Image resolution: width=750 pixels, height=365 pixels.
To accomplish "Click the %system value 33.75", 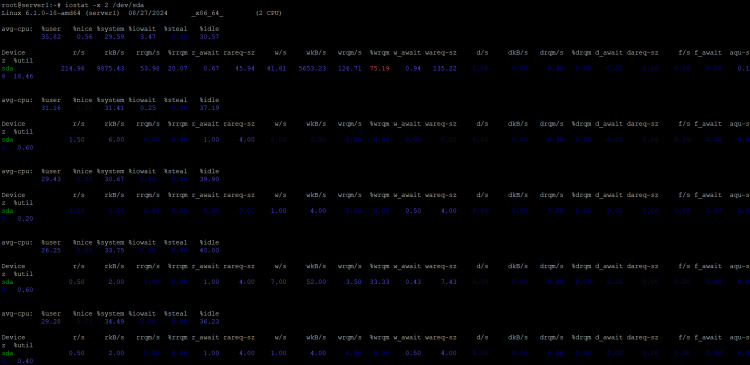I will [x=114, y=250].
